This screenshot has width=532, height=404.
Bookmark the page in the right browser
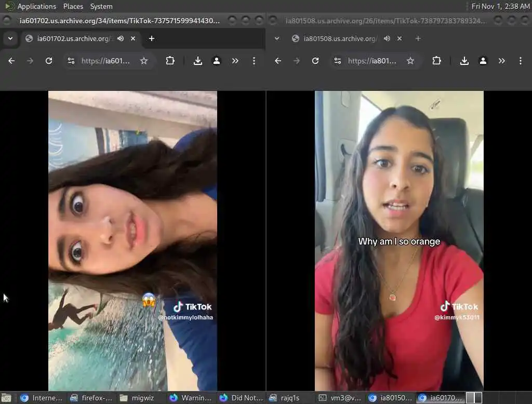tap(410, 61)
